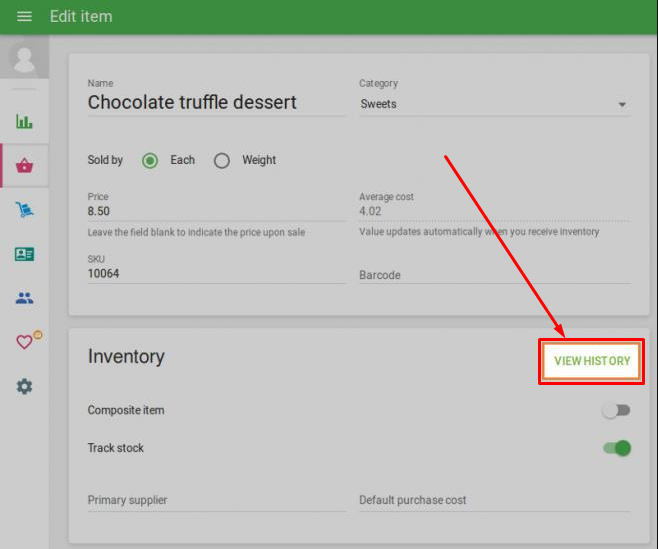Open the hamburger menu
Screen dimensions: 658x549
pos(25,17)
